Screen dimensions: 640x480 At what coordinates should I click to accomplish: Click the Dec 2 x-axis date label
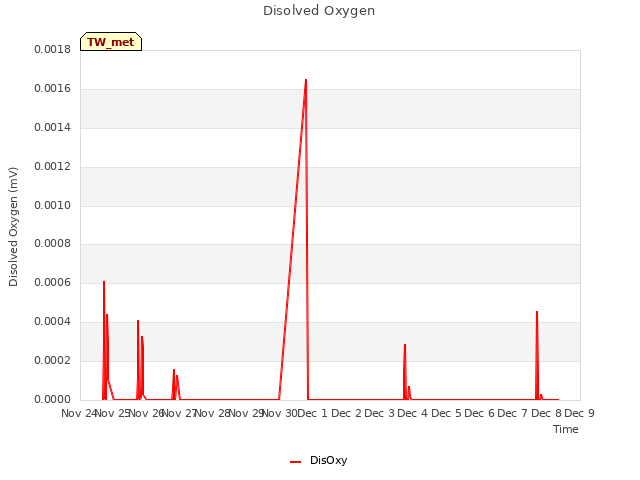click(x=346, y=413)
